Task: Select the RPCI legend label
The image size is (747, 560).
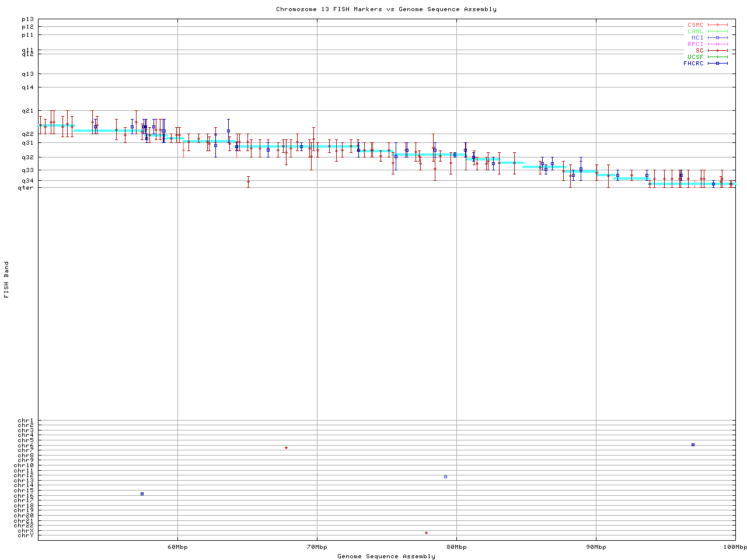Action: pyautogui.click(x=695, y=44)
